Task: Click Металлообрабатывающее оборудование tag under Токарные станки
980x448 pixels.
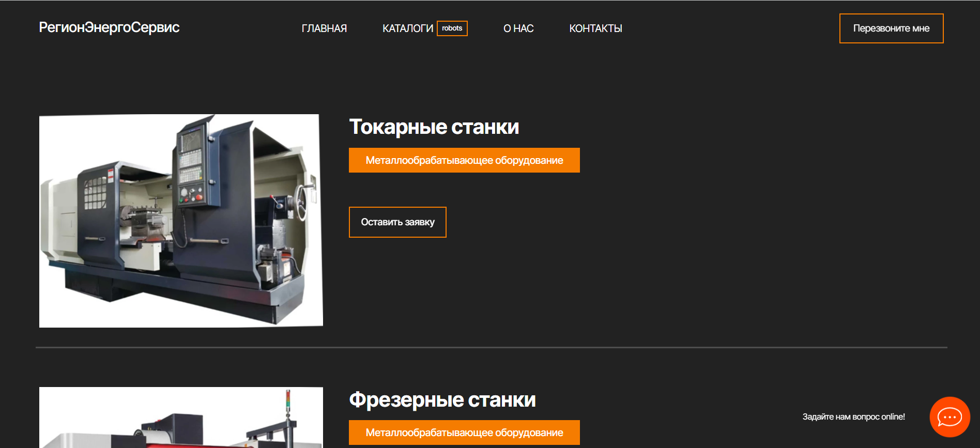Action: tap(464, 160)
